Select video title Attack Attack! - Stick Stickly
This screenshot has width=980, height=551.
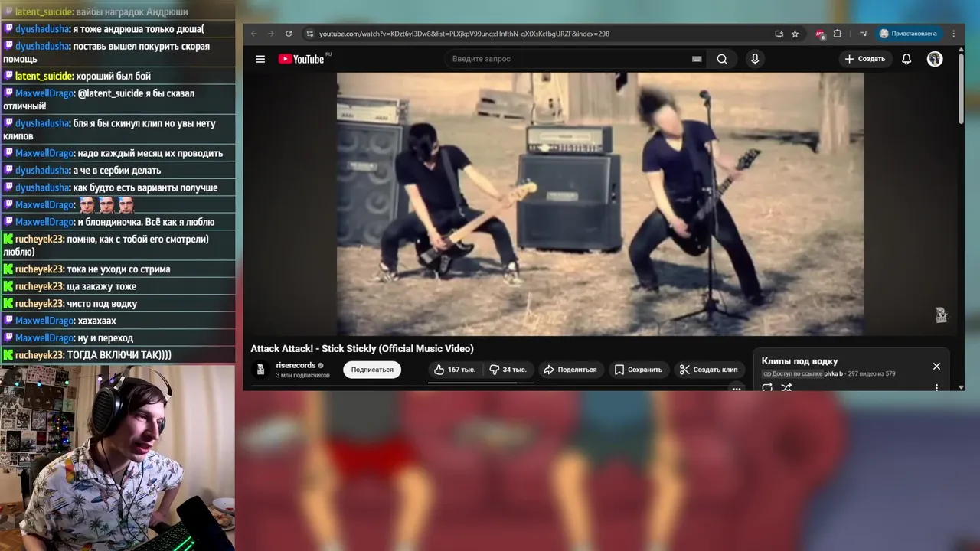[x=362, y=348]
